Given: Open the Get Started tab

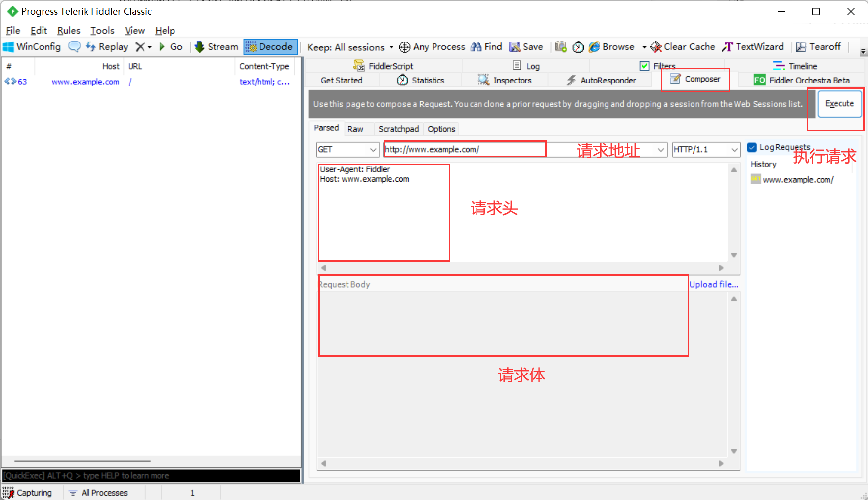Looking at the screenshot, I should [342, 80].
